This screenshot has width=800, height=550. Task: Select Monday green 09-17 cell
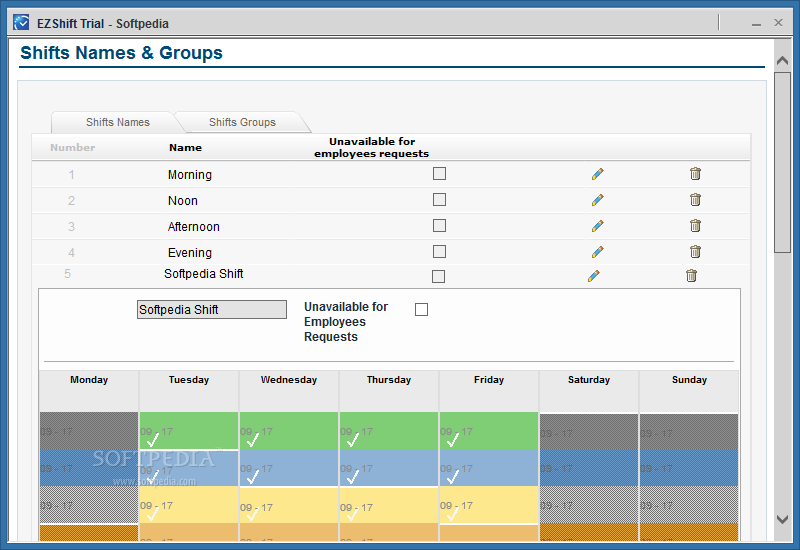89,431
